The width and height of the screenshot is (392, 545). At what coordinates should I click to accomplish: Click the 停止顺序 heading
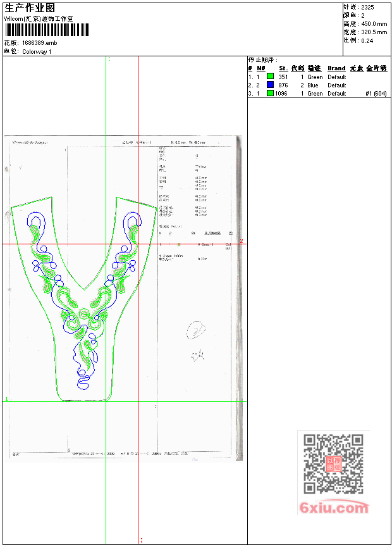coord(263,60)
